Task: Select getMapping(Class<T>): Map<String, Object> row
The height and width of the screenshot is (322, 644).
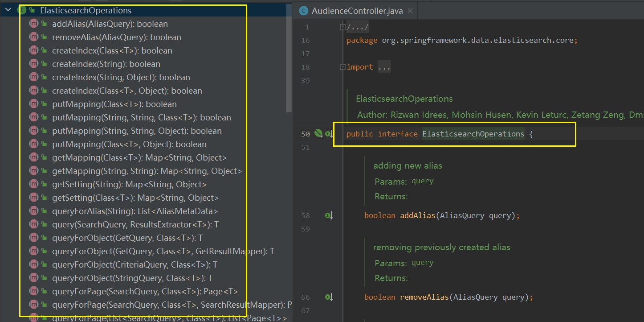Action: pos(139,157)
